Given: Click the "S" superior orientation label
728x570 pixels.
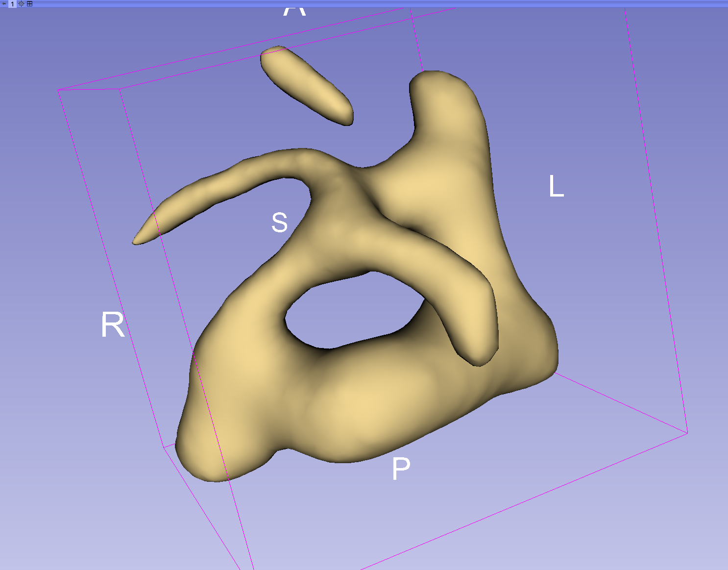Looking at the screenshot, I should click(279, 223).
